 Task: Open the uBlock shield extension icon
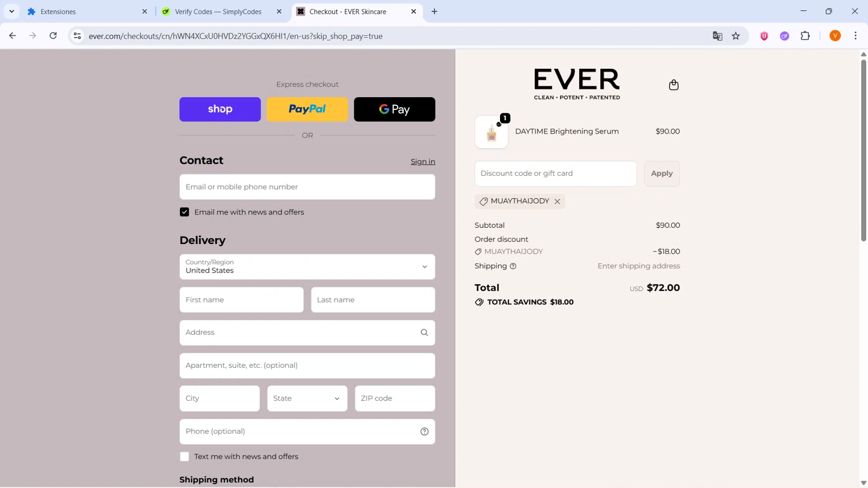pos(764,36)
